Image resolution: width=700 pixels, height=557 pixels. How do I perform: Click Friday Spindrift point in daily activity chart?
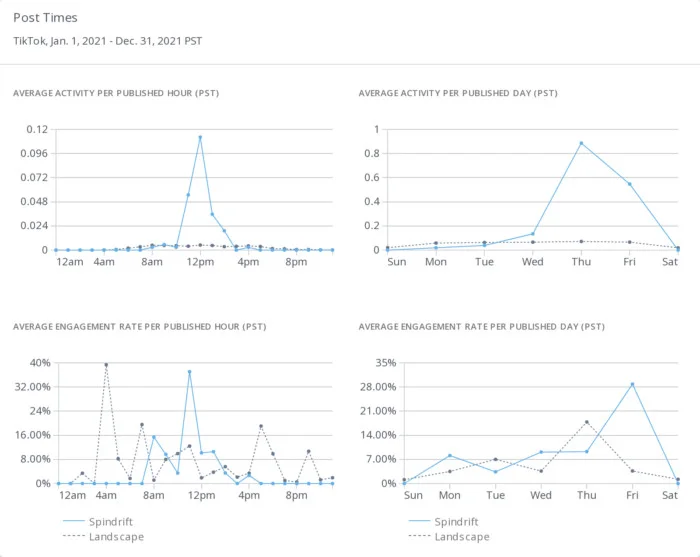(629, 184)
